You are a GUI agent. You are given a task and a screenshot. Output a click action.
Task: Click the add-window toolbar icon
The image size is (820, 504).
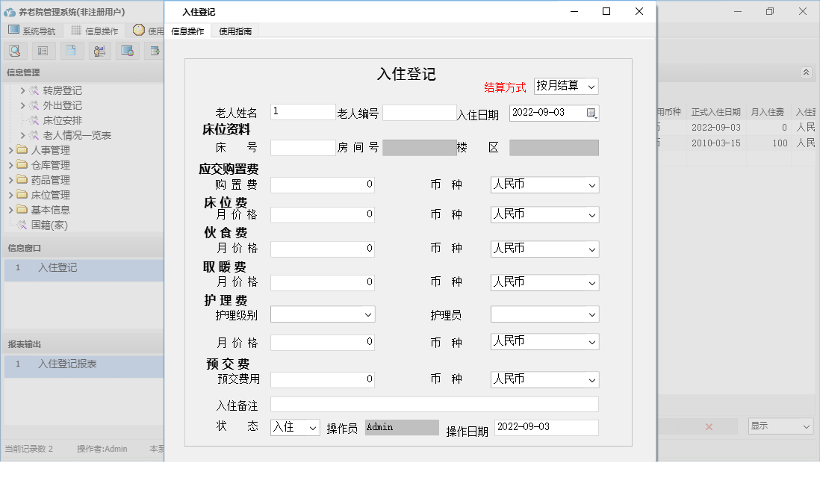pyautogui.click(x=155, y=50)
